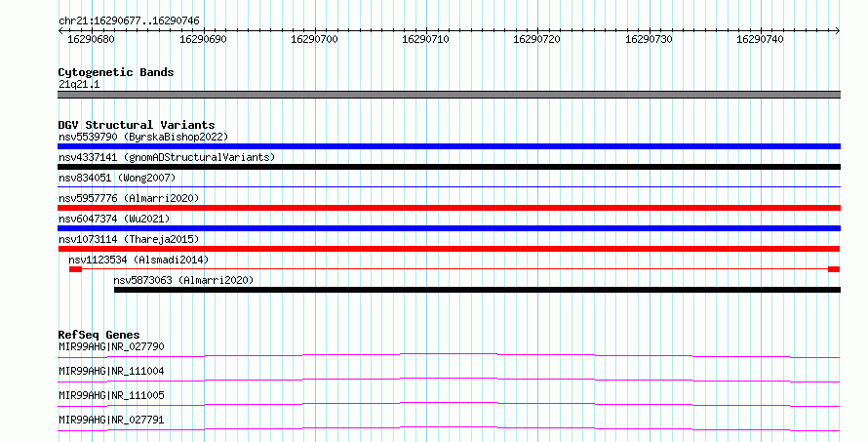Open variant nsv5873063 (Almarri2020) label
868x442 pixels.
(x=183, y=280)
